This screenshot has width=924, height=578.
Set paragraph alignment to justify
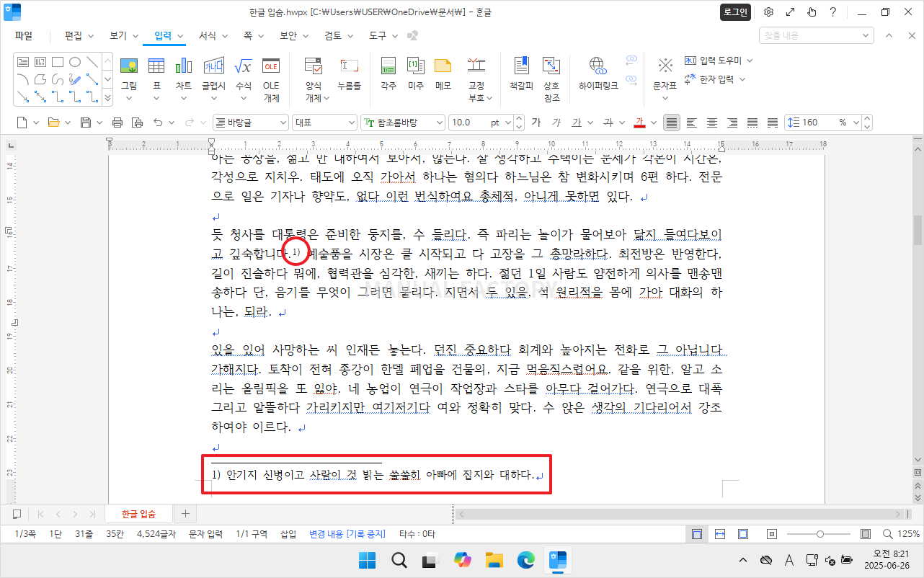(672, 123)
